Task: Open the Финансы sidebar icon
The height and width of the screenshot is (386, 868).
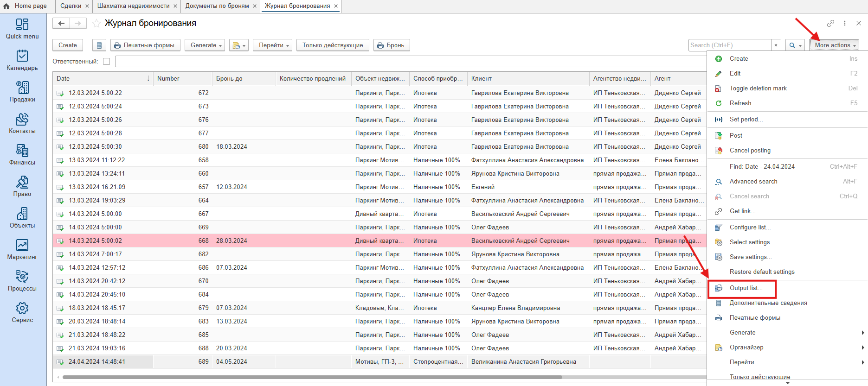Action: pyautogui.click(x=22, y=155)
